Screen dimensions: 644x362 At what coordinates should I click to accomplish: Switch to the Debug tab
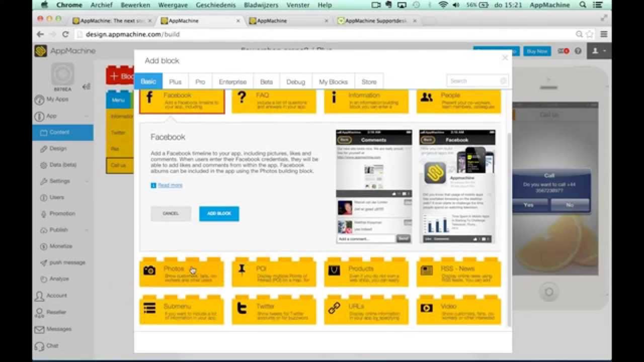pyautogui.click(x=296, y=81)
